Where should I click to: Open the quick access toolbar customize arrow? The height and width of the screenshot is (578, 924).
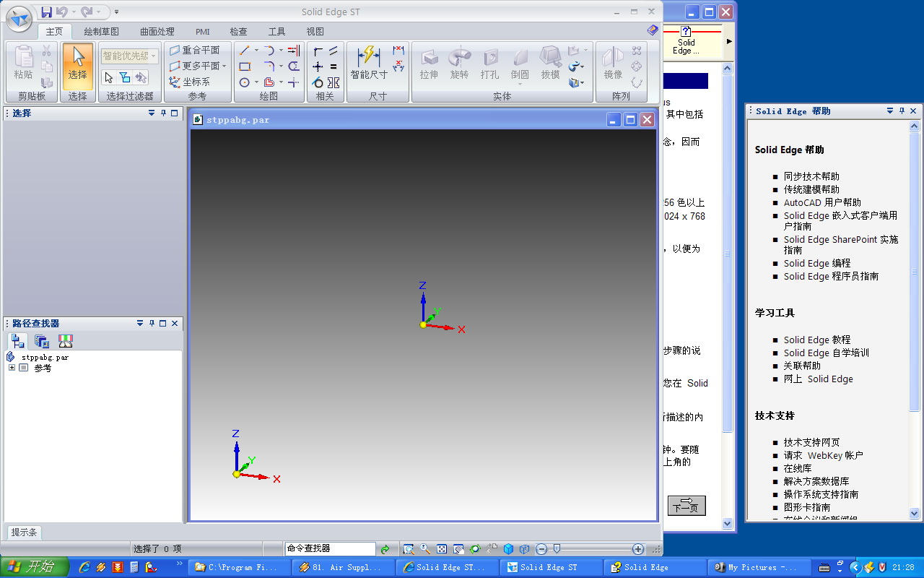[117, 12]
